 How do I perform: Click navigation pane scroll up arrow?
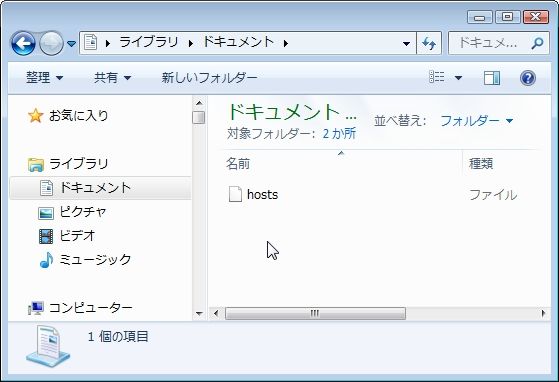[x=199, y=103]
